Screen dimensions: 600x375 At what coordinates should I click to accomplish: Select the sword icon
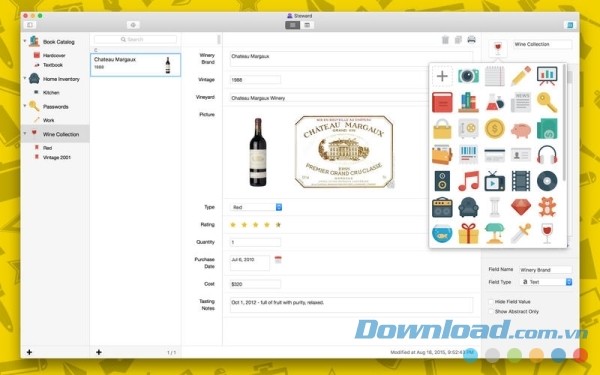coord(521,233)
